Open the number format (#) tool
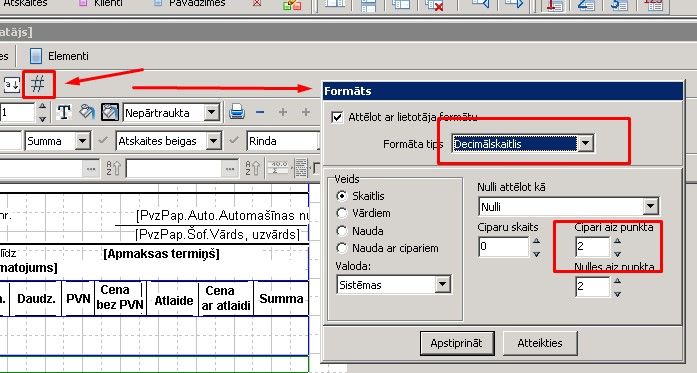 (39, 84)
